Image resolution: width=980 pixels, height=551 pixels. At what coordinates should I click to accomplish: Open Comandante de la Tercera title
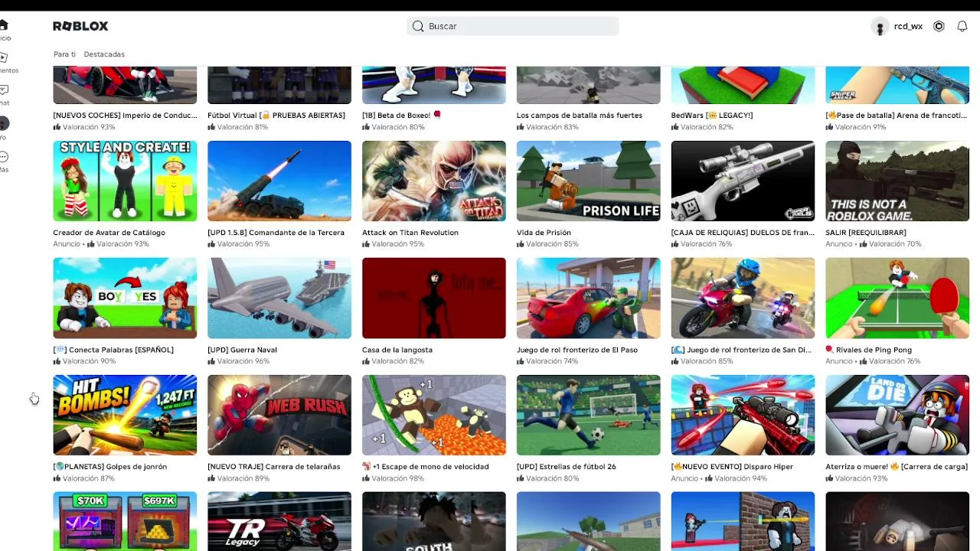(276, 233)
